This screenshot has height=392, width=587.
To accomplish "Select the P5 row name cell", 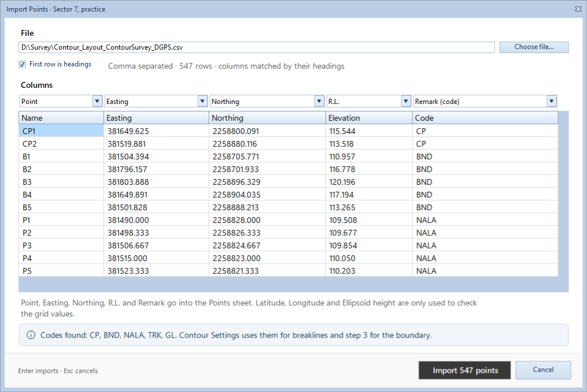I will click(61, 271).
